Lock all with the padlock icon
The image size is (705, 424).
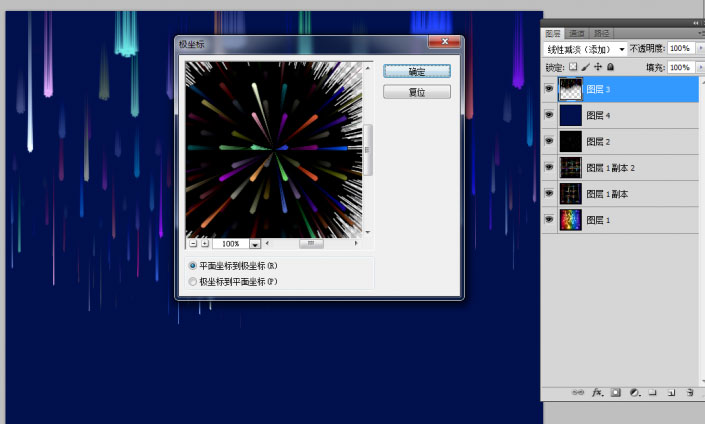(x=611, y=67)
